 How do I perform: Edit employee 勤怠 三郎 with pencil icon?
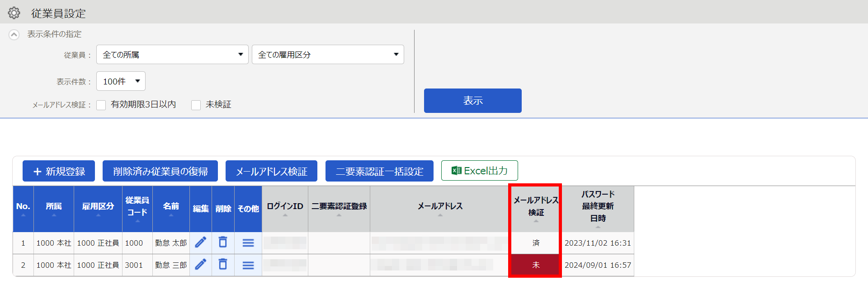click(x=201, y=264)
